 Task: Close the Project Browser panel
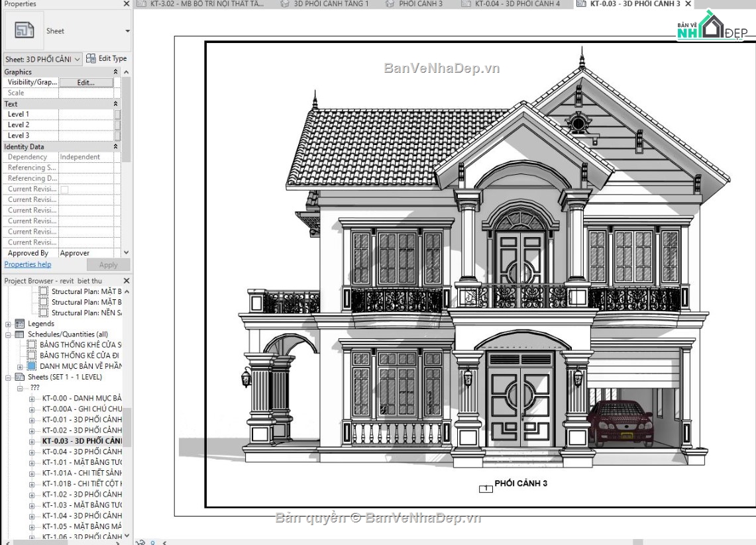pos(127,281)
